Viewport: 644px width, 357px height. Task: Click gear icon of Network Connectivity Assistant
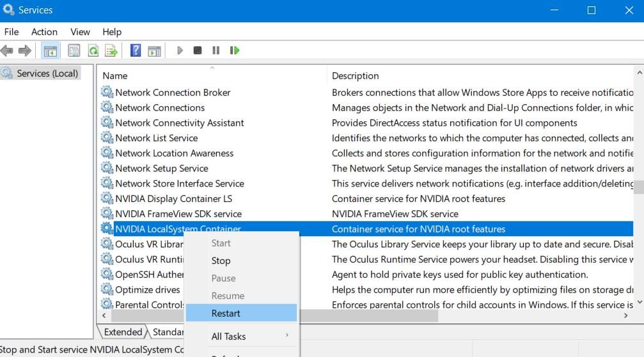click(107, 122)
